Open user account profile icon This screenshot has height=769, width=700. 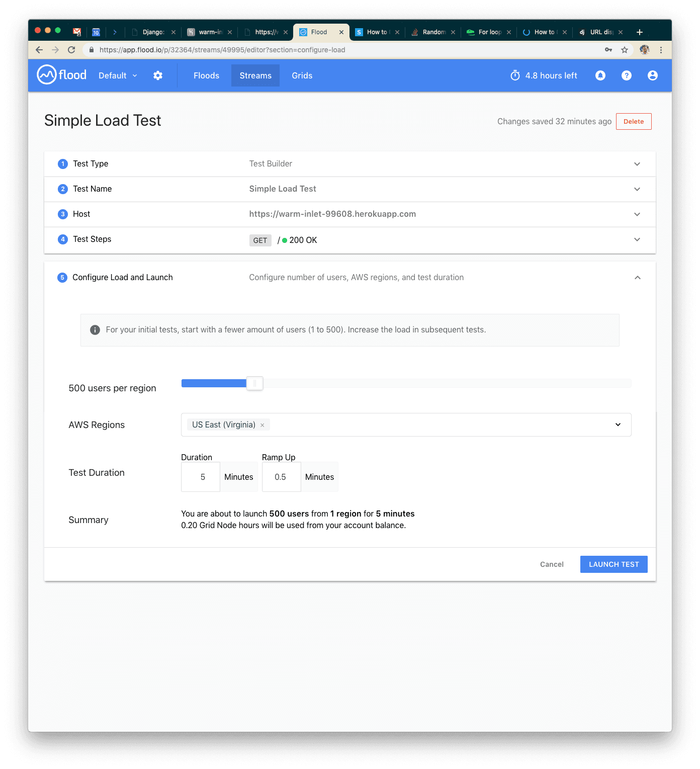652,75
